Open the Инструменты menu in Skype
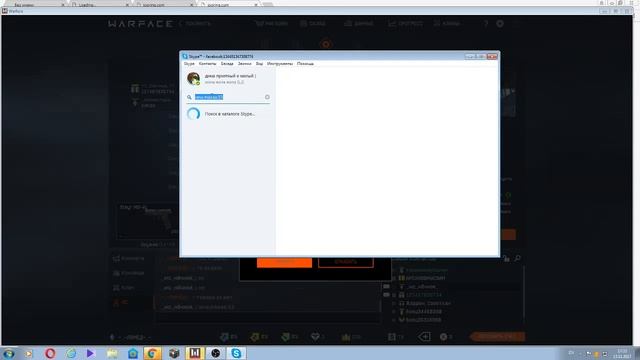640x360 pixels. pyautogui.click(x=280, y=64)
